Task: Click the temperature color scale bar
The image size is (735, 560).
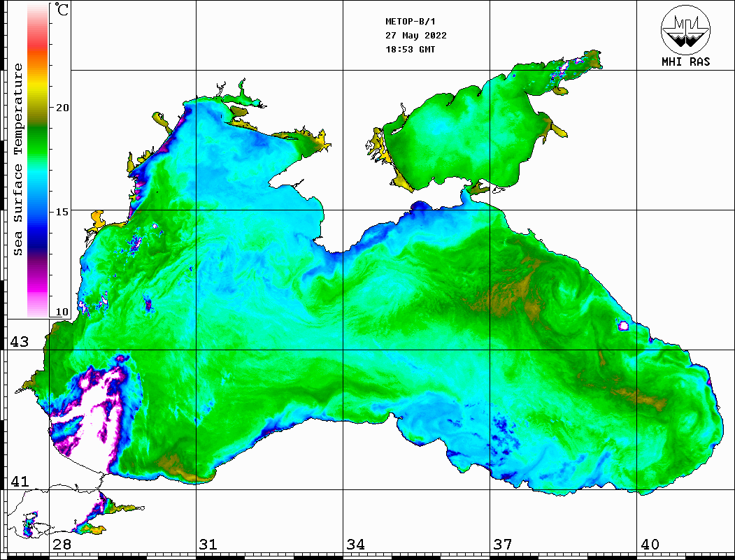Action: (x=38, y=161)
